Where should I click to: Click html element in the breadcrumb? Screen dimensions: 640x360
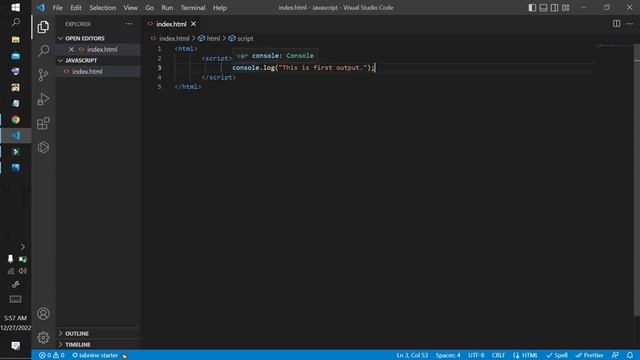click(x=209, y=38)
